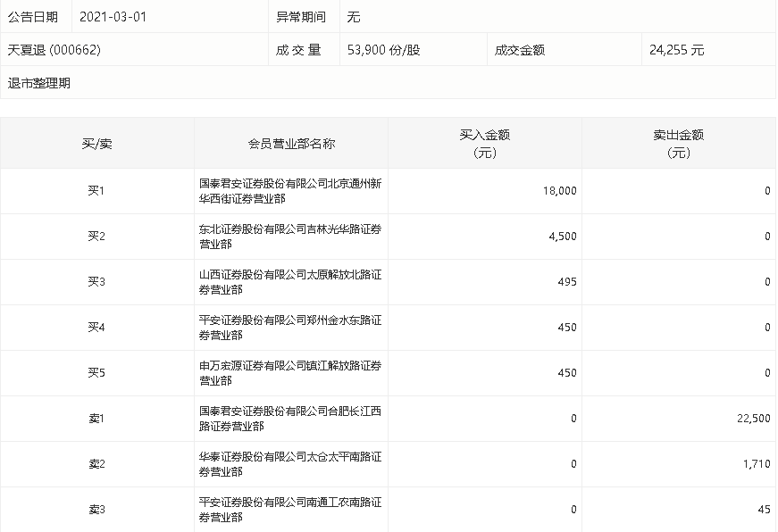Click the 0 buy amount in 卖2 row
Image resolution: width=778 pixels, height=532 pixels.
[x=573, y=464]
